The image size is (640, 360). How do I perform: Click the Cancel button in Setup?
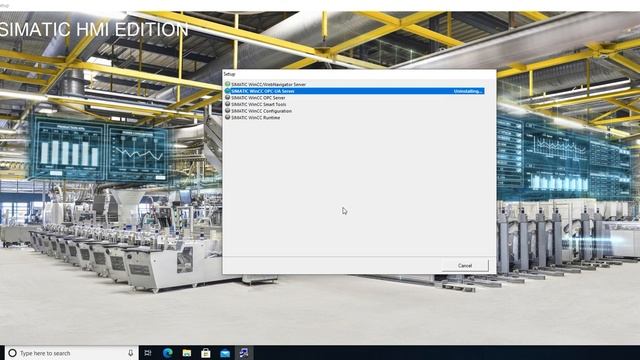pos(465,266)
